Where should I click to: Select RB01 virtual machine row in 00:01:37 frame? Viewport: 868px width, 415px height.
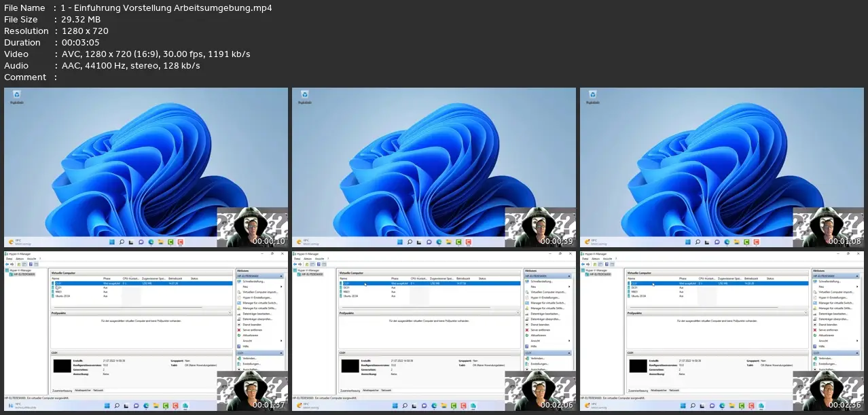[142, 292]
